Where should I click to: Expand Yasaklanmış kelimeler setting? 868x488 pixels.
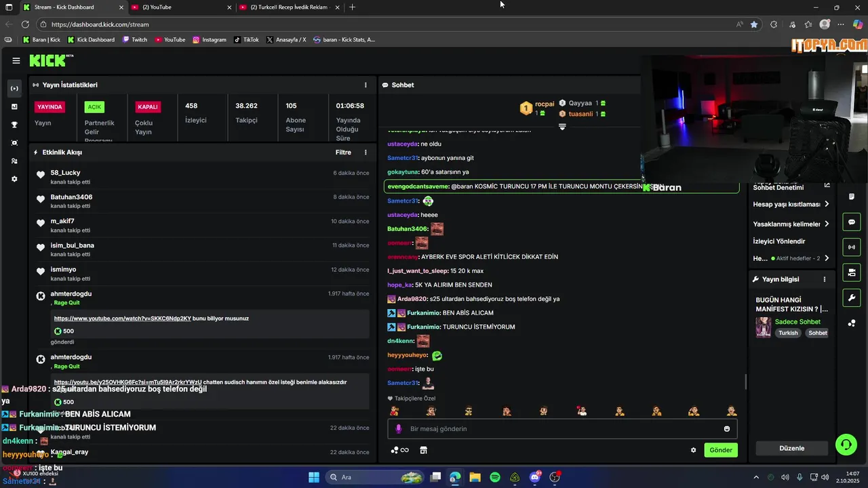[x=791, y=224]
